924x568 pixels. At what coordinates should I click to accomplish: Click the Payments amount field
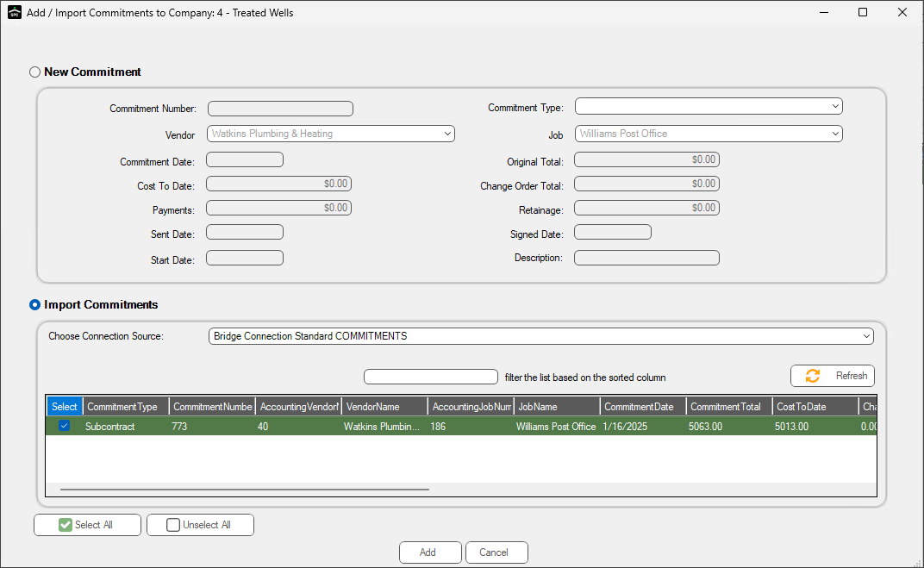click(278, 208)
